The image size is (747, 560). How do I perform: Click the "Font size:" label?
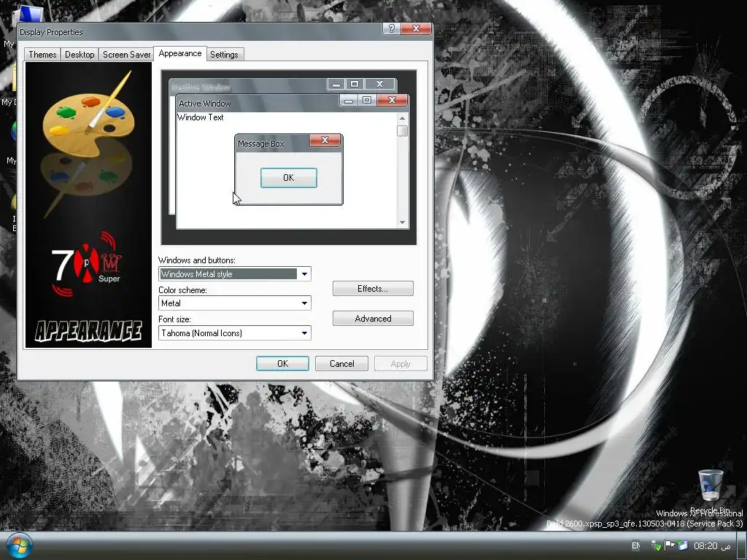pos(174,319)
